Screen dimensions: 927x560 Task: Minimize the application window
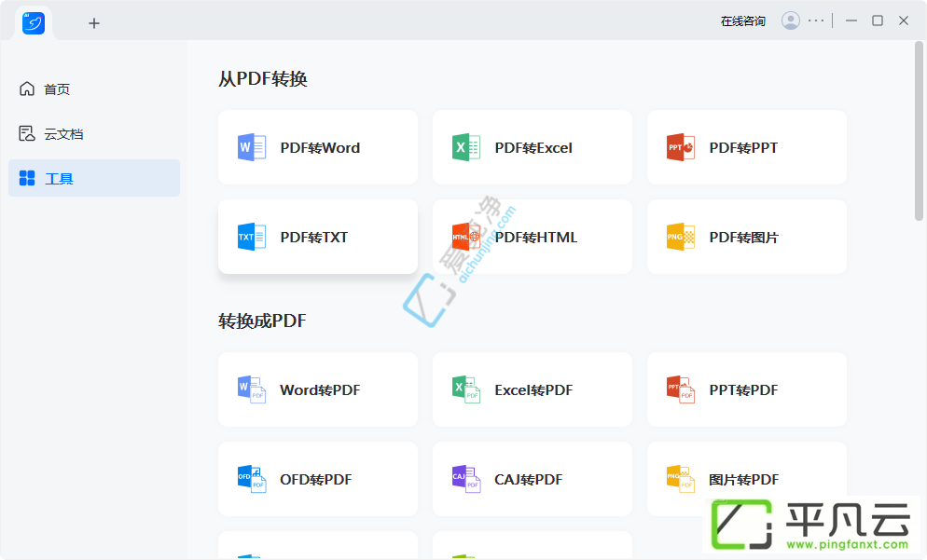coord(851,20)
